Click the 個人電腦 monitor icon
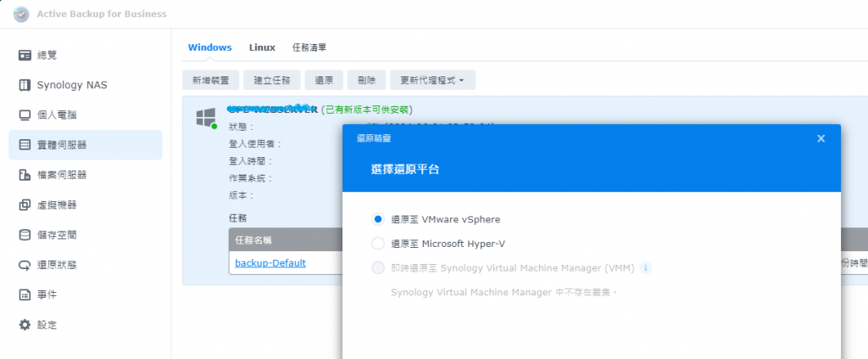Viewport: 868px width, 359px height. 25,115
